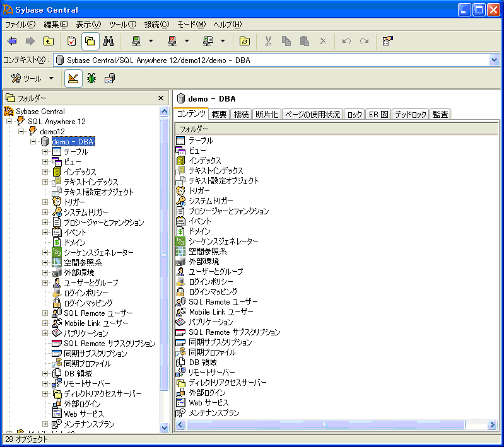The height and width of the screenshot is (447, 504).
Task: Click the up one level folder icon
Action: tap(48, 42)
